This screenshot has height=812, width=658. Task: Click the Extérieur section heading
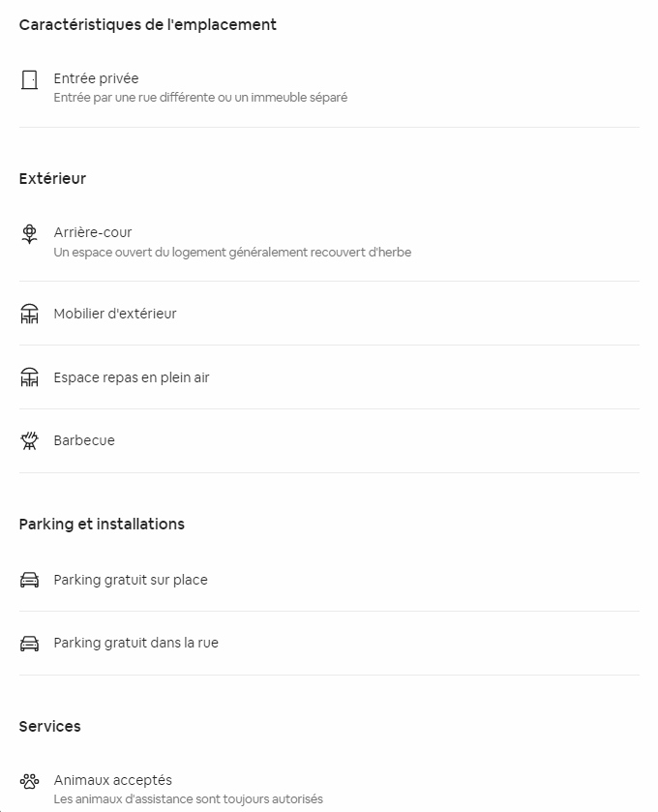tap(52, 178)
